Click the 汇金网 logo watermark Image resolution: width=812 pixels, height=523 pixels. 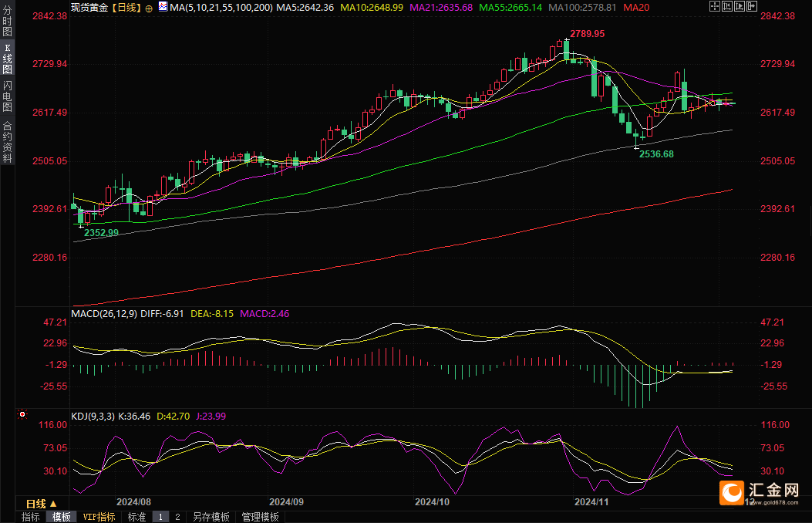[762, 491]
